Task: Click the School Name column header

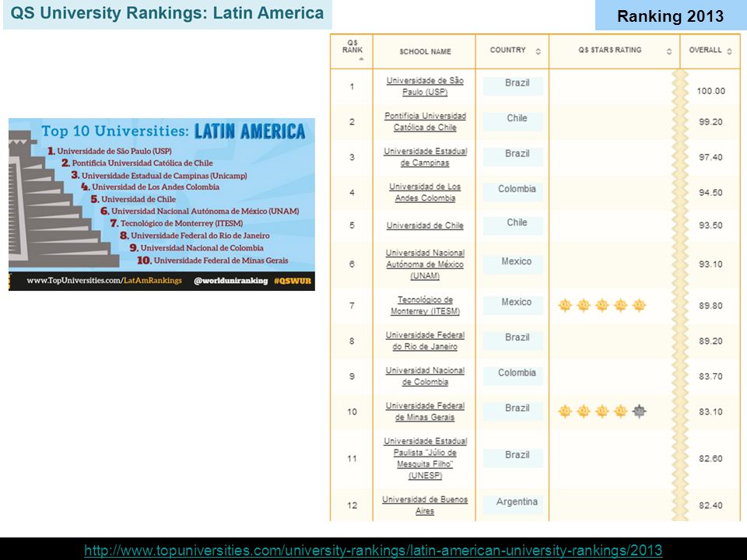Action: pos(425,51)
